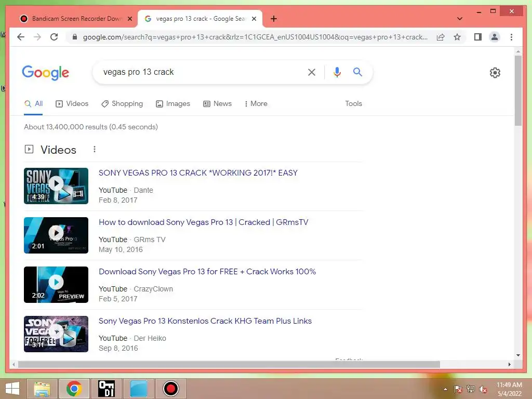Screen dimensions: 532x399
Task: Clear the search box with the X
Action: (x=312, y=72)
